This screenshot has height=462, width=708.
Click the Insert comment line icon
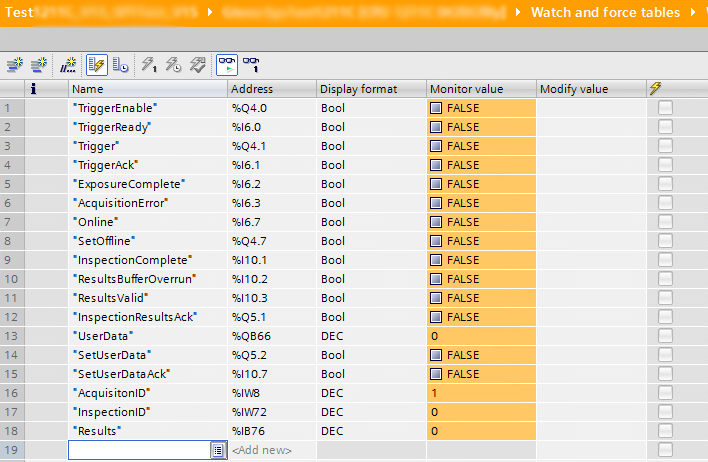[69, 63]
